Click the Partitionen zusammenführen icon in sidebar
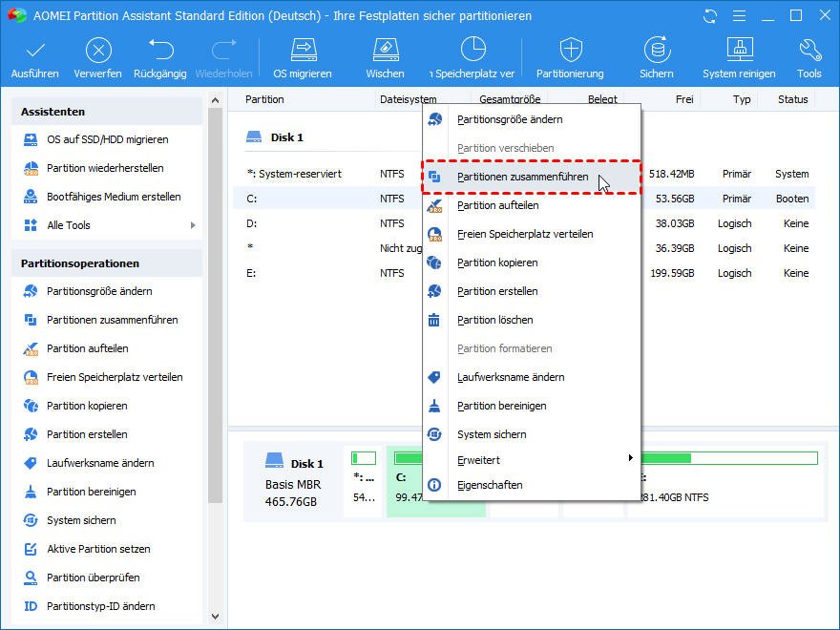 point(31,320)
